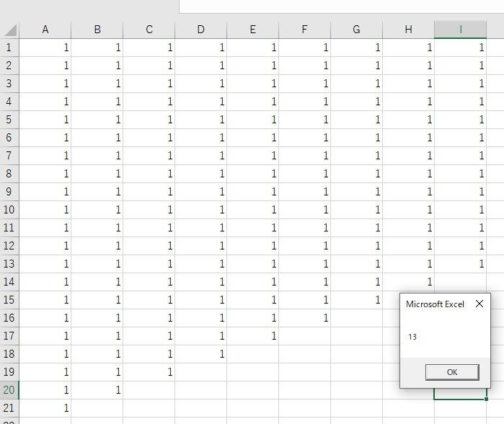The image size is (504, 424).
Task: Select column D header
Action: [201, 30]
